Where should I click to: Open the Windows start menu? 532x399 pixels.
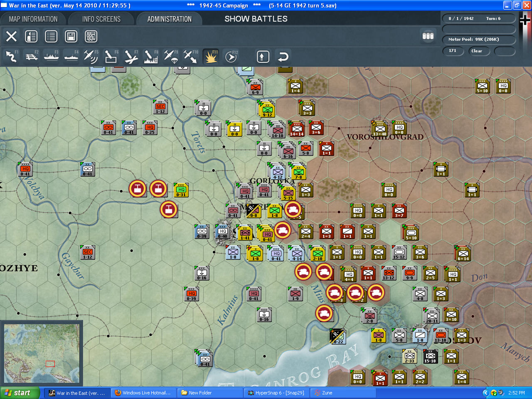tap(20, 393)
